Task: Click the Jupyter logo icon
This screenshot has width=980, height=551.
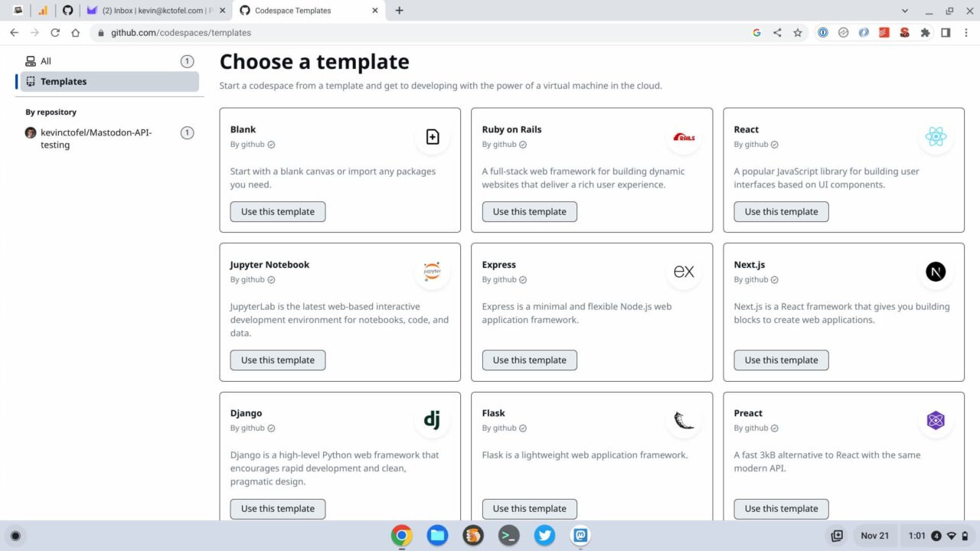Action: click(x=433, y=272)
